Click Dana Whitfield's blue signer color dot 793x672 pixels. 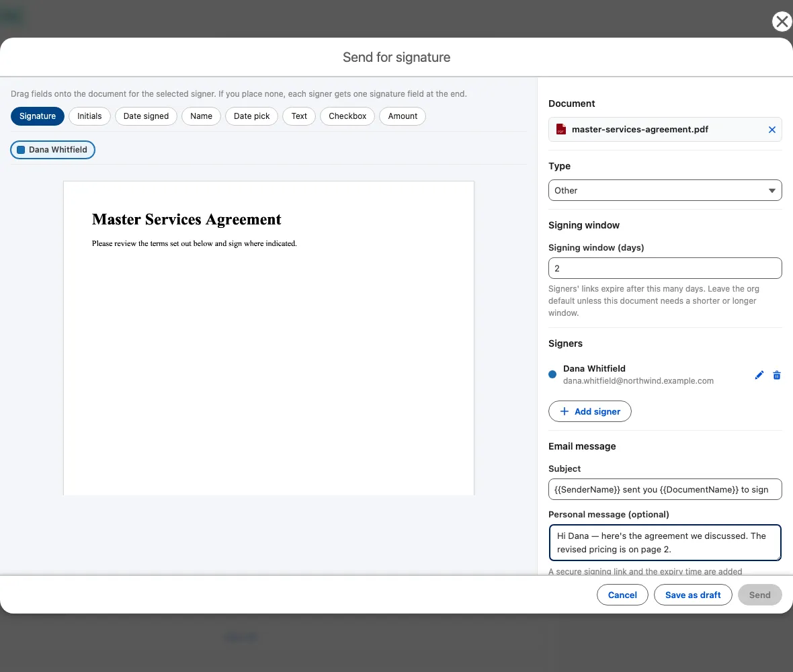coord(552,374)
